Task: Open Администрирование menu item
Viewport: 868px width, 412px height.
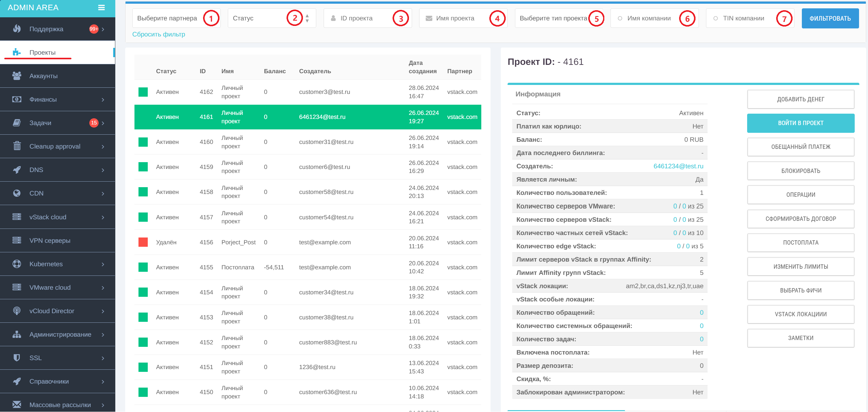Action: coord(57,334)
